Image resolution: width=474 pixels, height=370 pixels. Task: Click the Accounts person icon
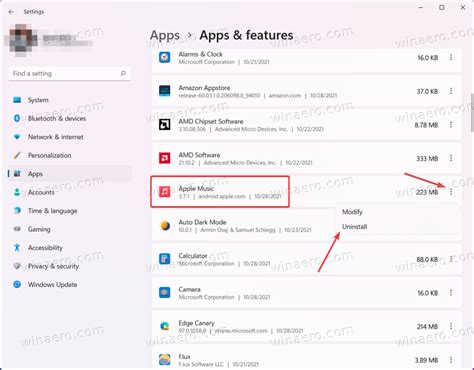tap(17, 192)
